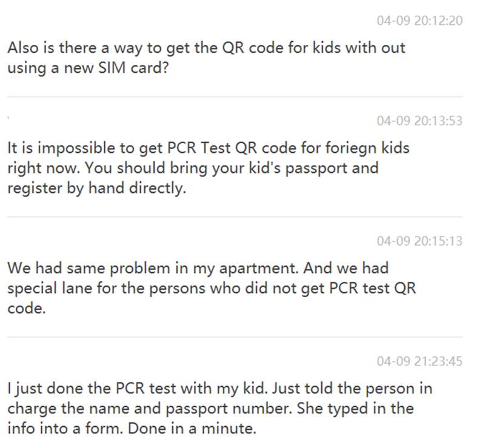The width and height of the screenshot is (485, 448).
Task: Click the divider line above the 20:15:13 message
Action: pos(235,217)
